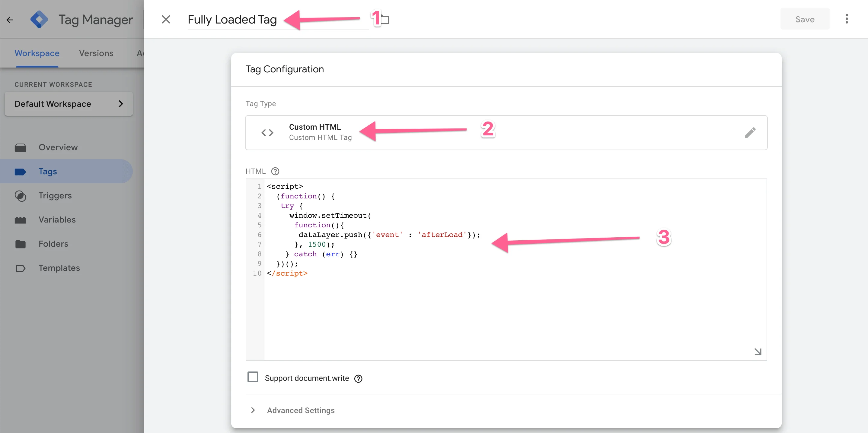Open the Support document.write help icon
Image resolution: width=868 pixels, height=433 pixels.
pos(358,378)
